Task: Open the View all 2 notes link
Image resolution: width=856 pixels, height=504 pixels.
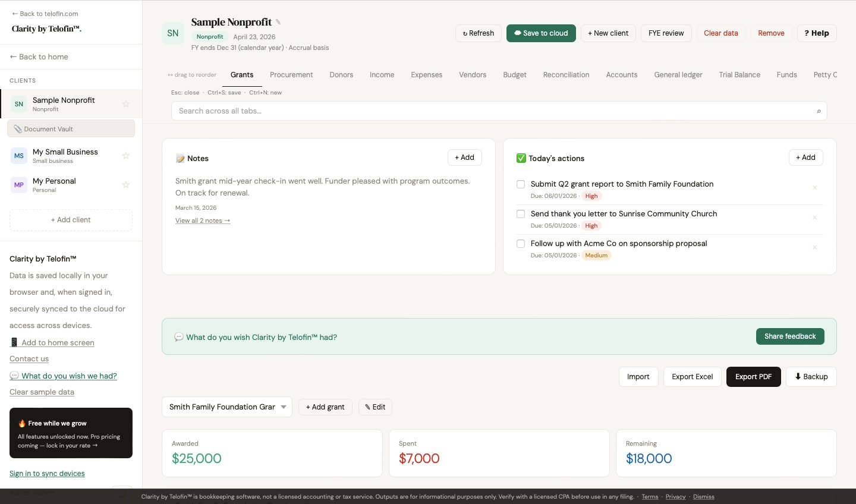Action: coord(202,220)
